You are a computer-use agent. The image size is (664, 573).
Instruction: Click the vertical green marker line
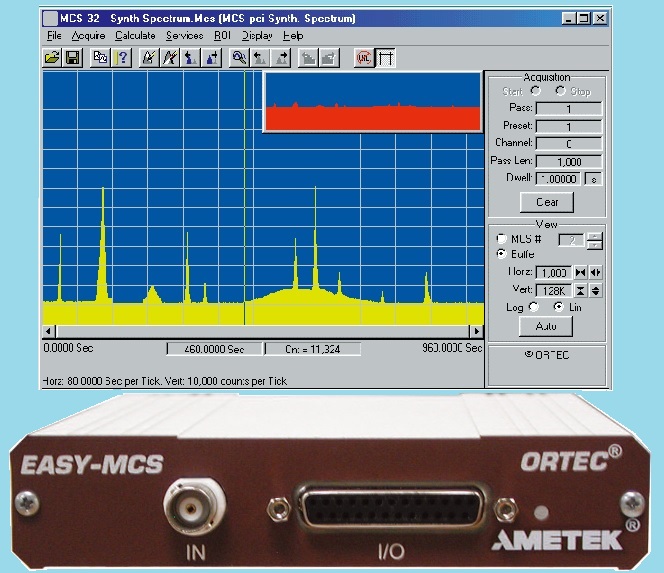[x=244, y=198]
